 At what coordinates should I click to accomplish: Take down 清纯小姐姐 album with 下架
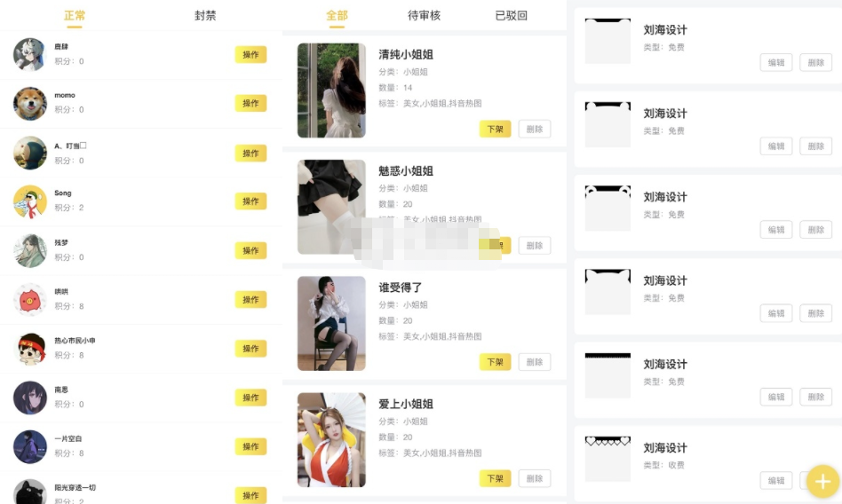[495, 129]
